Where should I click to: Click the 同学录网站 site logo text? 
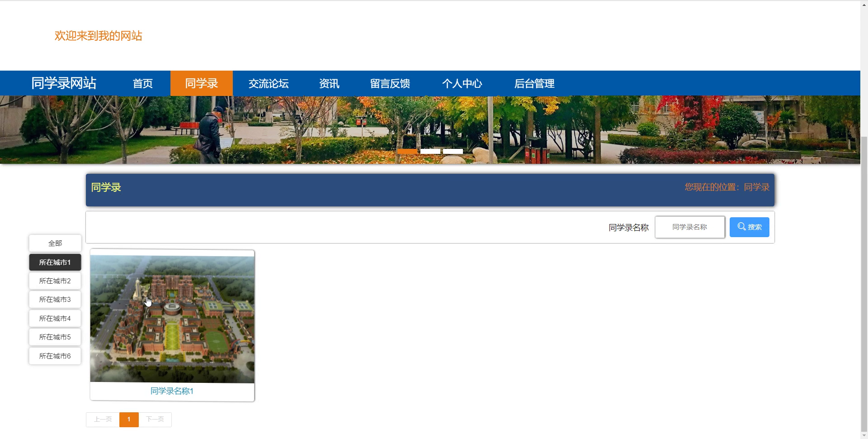[64, 83]
